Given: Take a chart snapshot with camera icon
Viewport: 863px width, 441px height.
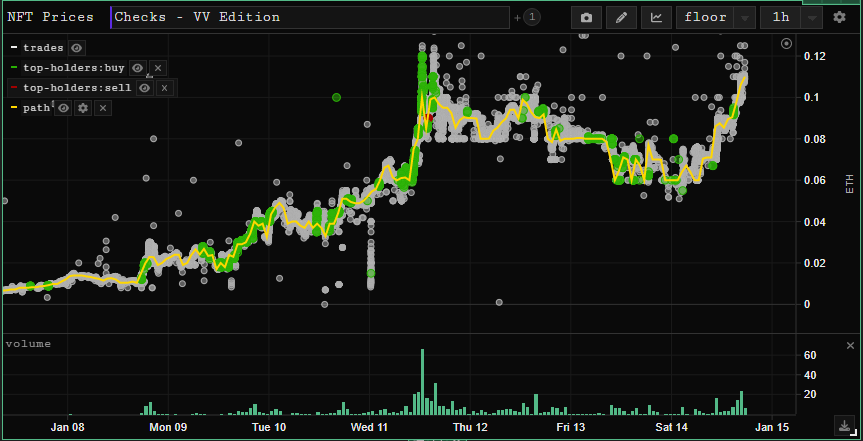Looking at the screenshot, I should (x=586, y=18).
